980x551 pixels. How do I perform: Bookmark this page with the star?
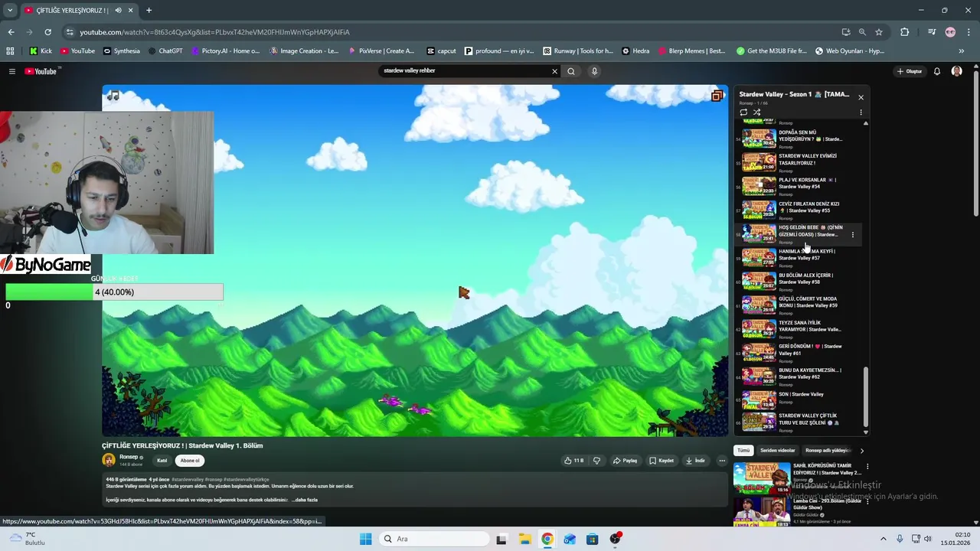879,32
